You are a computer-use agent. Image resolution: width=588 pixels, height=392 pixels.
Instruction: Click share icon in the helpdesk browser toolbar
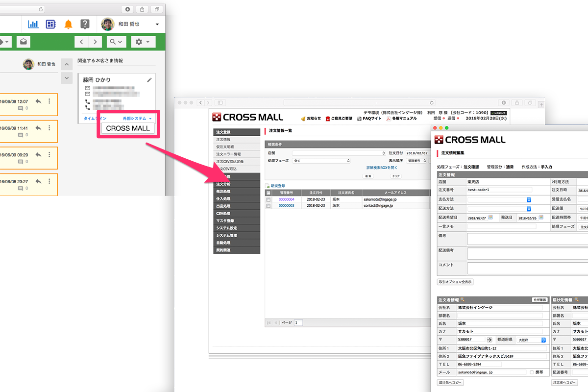(142, 9)
